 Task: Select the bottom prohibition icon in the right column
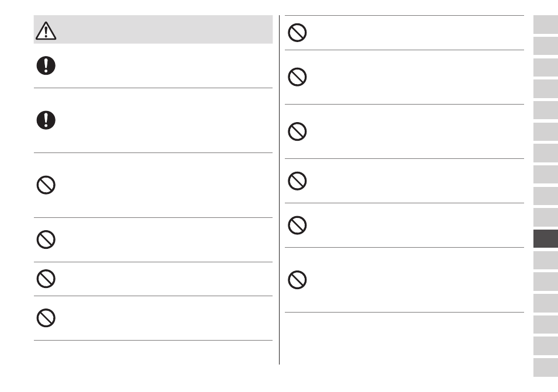point(297,280)
